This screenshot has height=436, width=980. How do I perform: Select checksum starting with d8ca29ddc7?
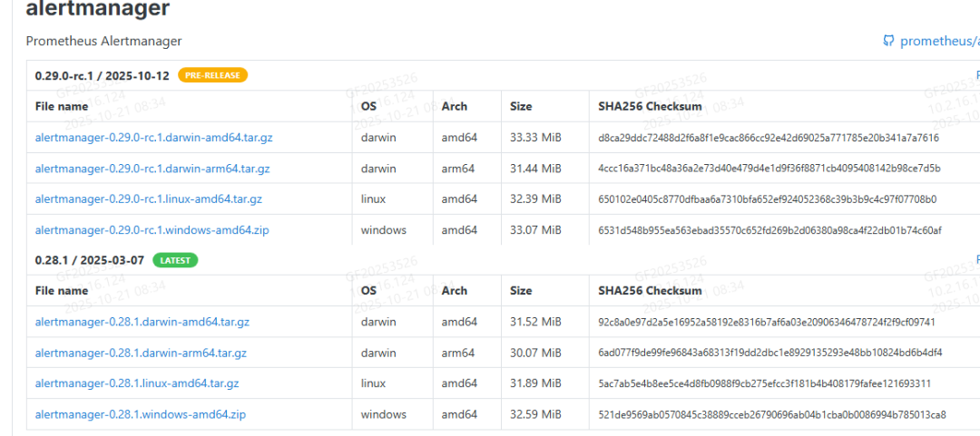769,138
